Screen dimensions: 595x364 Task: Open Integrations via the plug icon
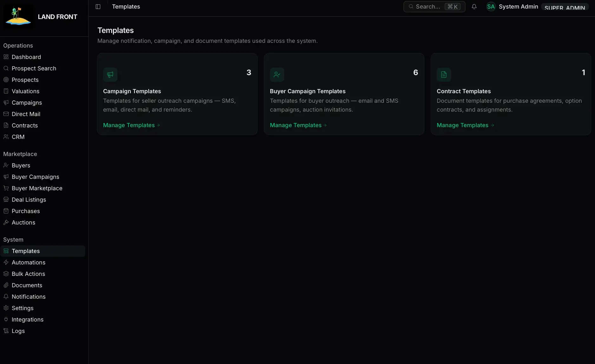[x=6, y=320]
